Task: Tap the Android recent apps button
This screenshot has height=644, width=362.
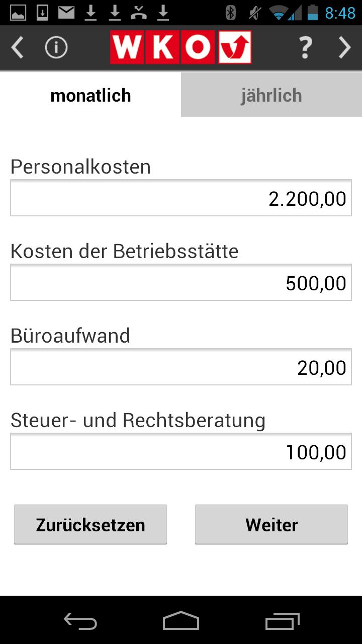Action: click(282, 622)
